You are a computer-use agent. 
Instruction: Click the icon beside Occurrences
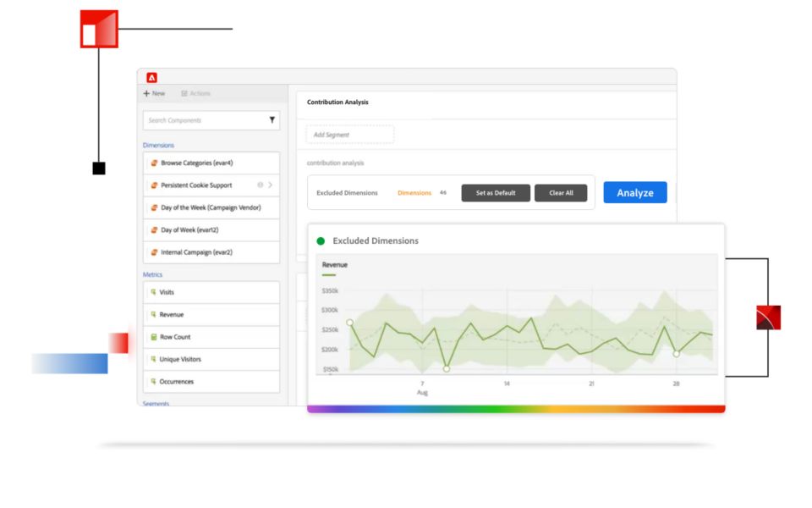click(x=153, y=381)
